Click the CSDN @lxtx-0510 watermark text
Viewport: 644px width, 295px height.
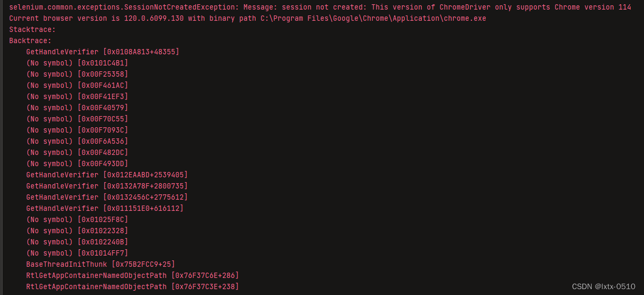pyautogui.click(x=604, y=286)
